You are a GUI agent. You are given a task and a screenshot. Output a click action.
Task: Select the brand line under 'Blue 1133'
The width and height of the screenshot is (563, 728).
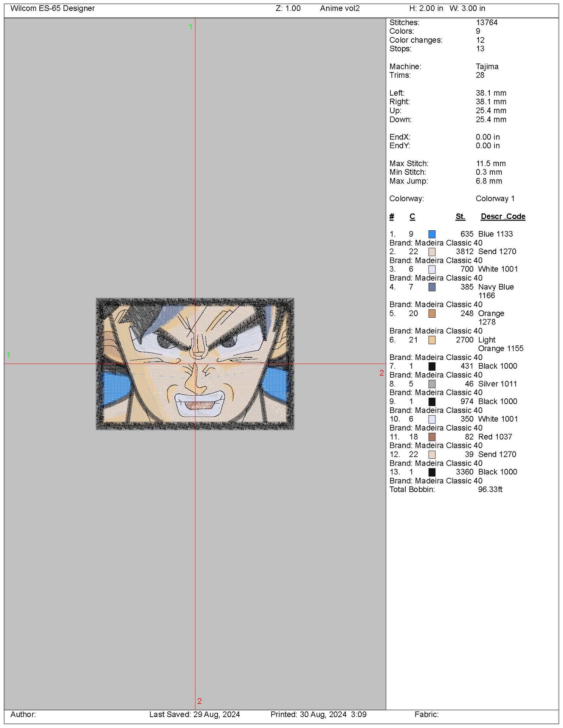click(436, 243)
